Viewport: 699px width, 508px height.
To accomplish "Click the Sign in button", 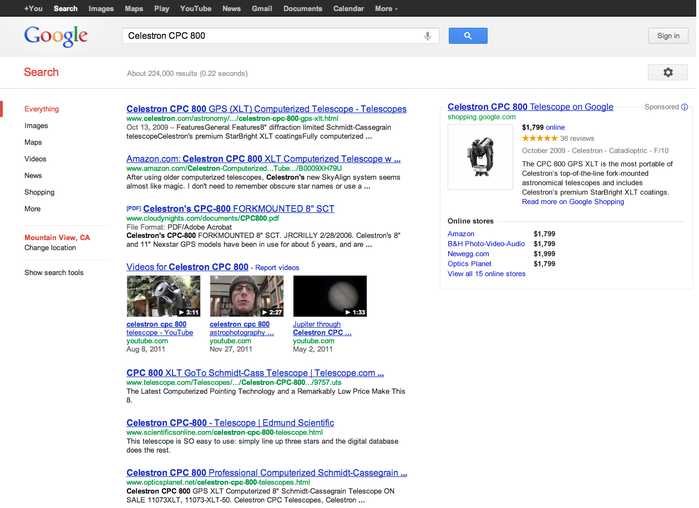I will tap(668, 36).
